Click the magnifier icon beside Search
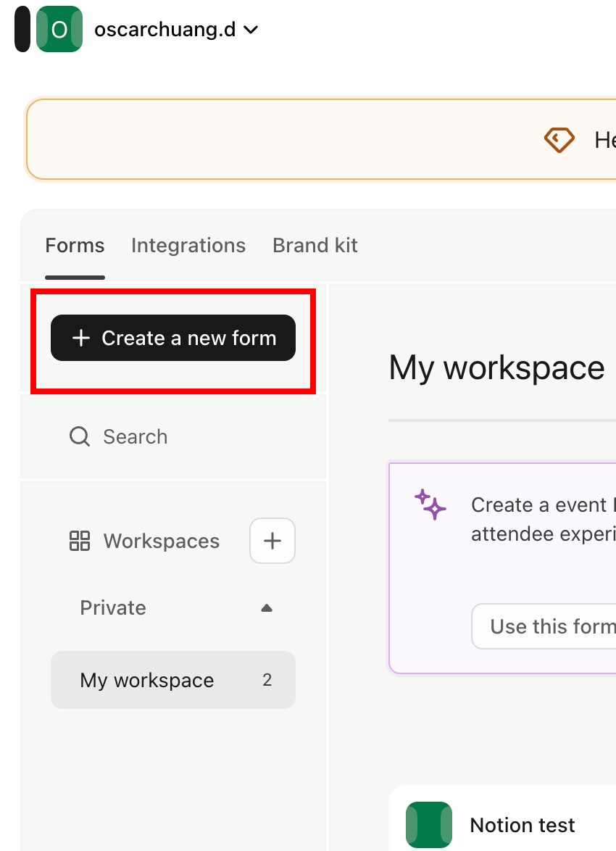Image resolution: width=616 pixels, height=851 pixels. click(x=80, y=436)
